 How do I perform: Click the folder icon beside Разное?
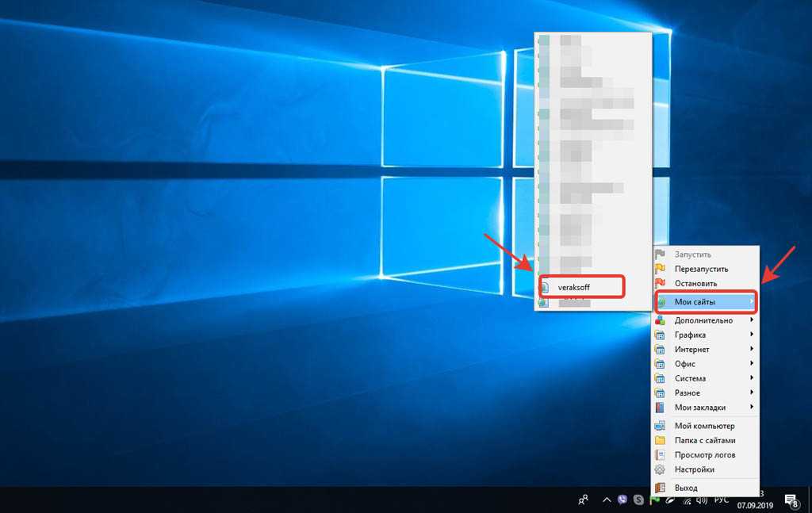[660, 393]
